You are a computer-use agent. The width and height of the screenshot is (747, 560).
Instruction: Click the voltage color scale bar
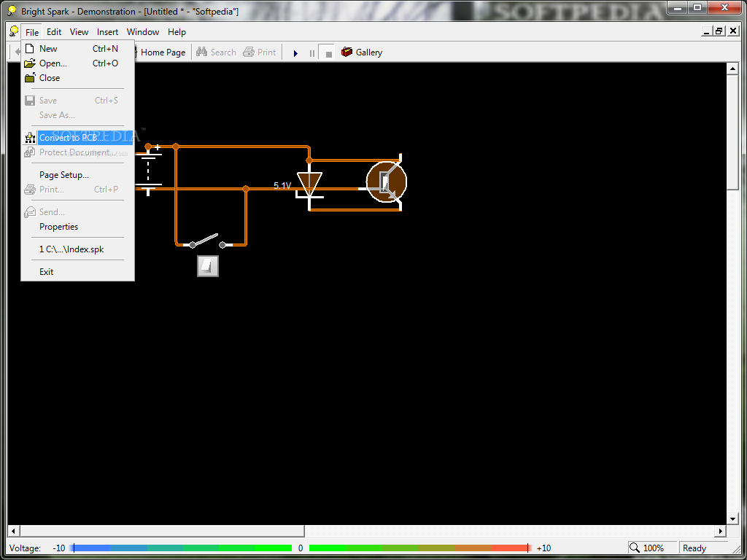coord(301,548)
